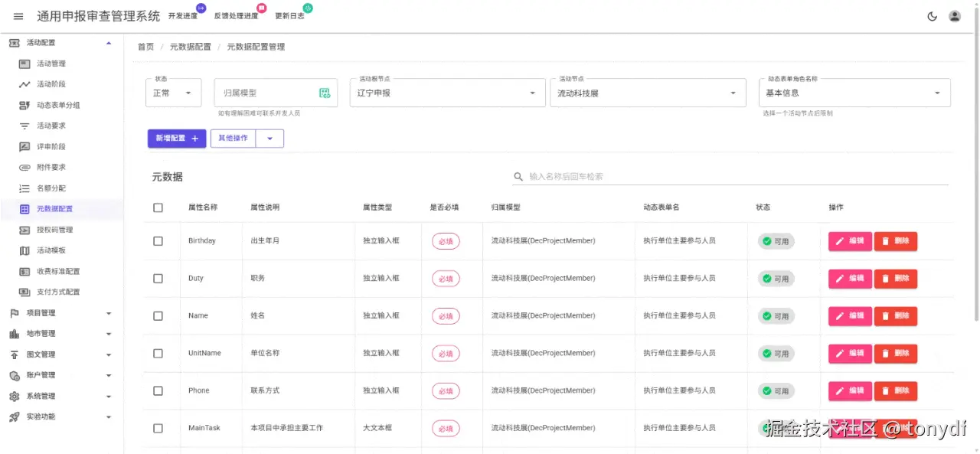The width and height of the screenshot is (980, 454).
Task: Click the 评审阶段 sidebar icon
Action: (24, 146)
